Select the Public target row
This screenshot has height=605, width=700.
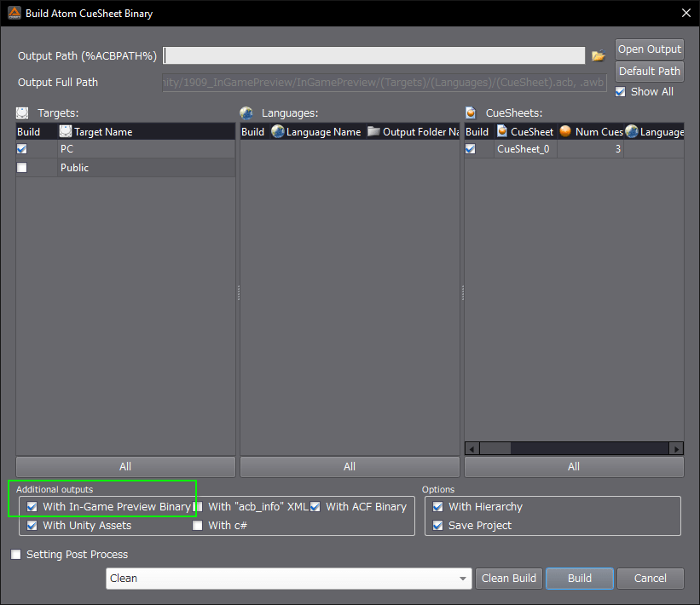click(x=125, y=167)
